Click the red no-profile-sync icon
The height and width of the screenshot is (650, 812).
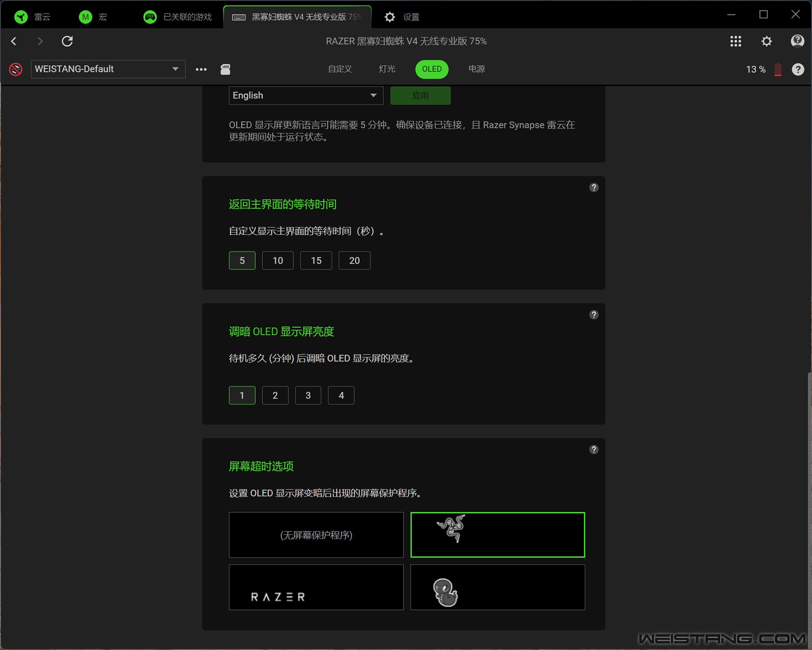(16, 69)
